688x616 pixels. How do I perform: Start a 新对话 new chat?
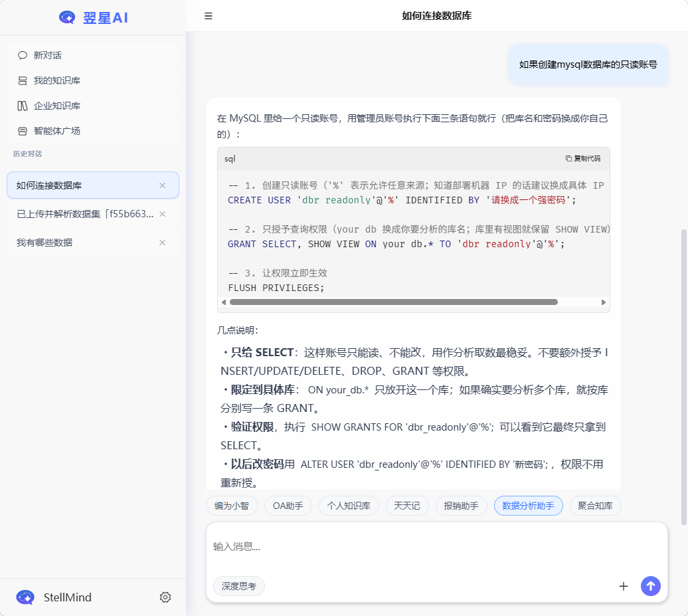pyautogui.click(x=93, y=55)
